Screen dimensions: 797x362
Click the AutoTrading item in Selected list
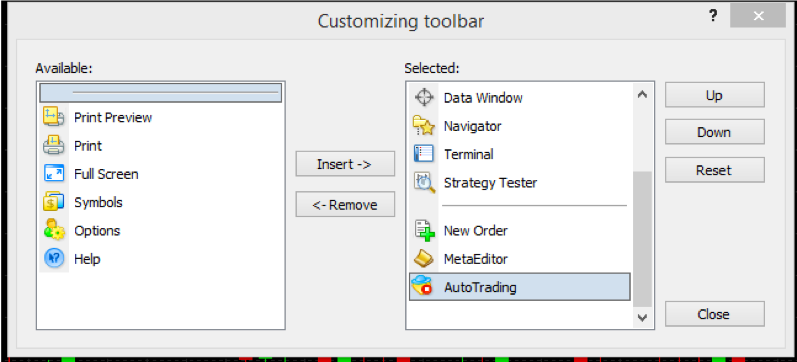click(x=519, y=287)
